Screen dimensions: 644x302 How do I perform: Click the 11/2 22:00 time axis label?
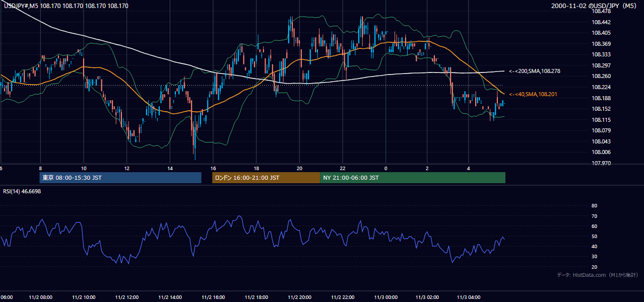coord(343,297)
